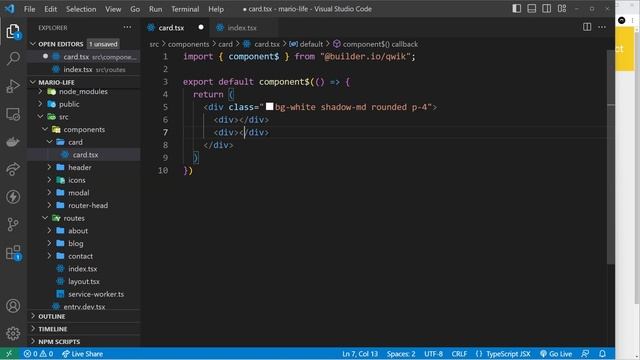Open Explorer Views and More Actions ellipsis

tap(127, 27)
